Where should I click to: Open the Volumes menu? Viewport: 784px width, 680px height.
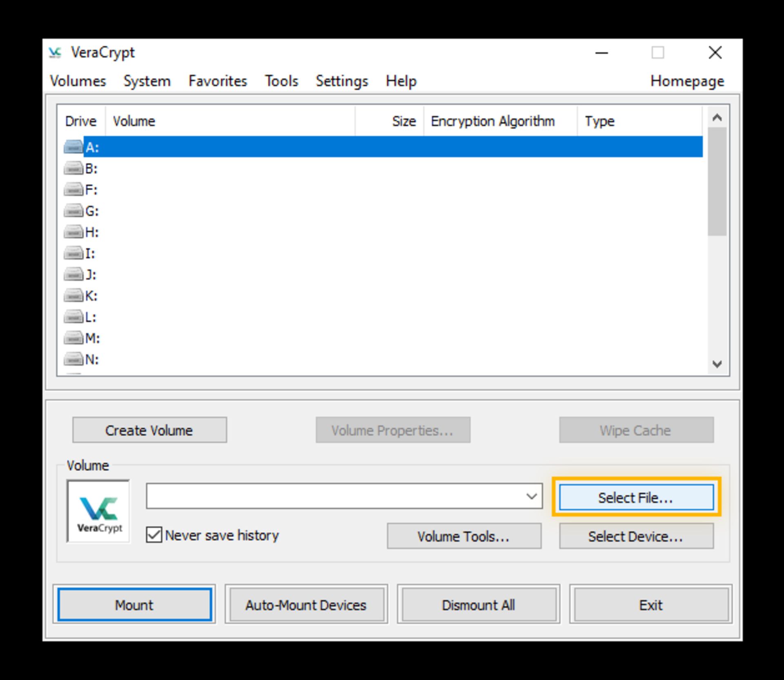pyautogui.click(x=78, y=81)
